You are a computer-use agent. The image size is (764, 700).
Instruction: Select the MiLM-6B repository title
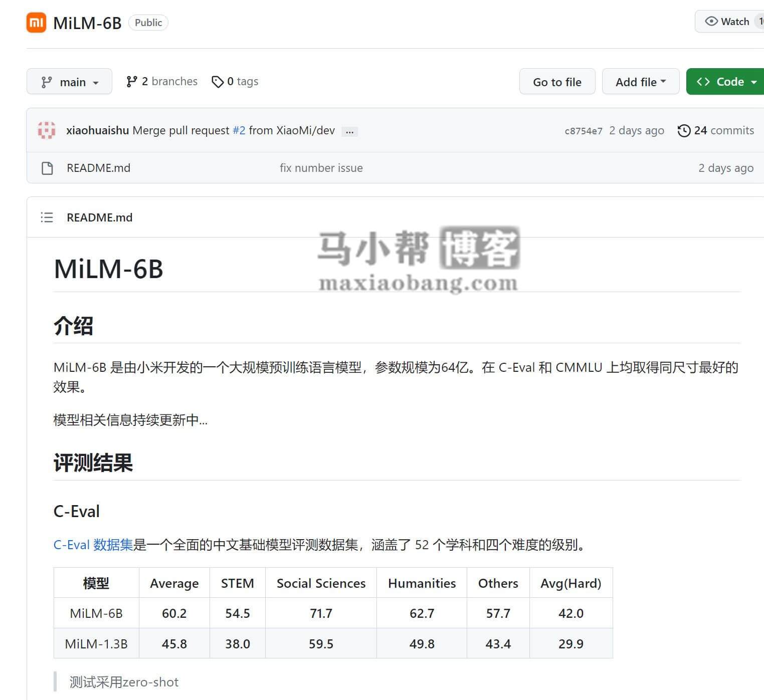point(87,23)
